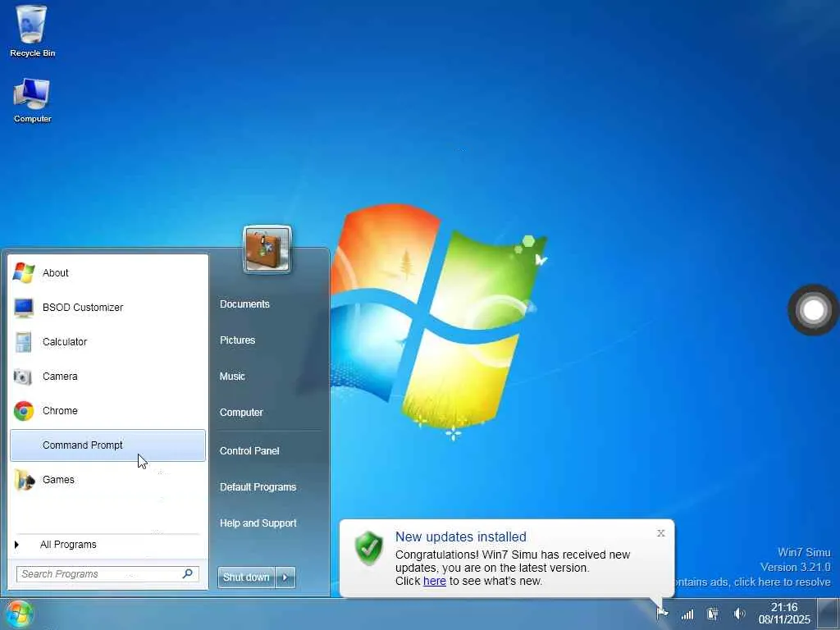Image resolution: width=840 pixels, height=630 pixels.
Task: Click the network signal tray icon
Action: coord(687,614)
